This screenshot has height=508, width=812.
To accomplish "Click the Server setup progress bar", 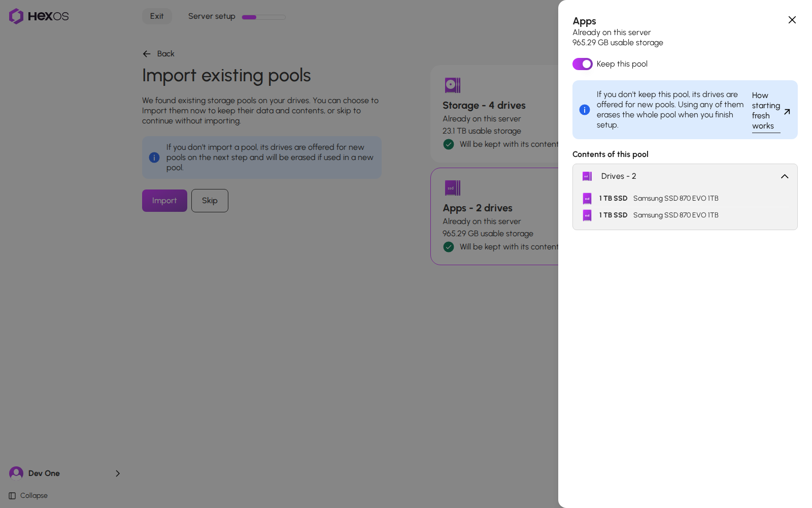I will [264, 17].
